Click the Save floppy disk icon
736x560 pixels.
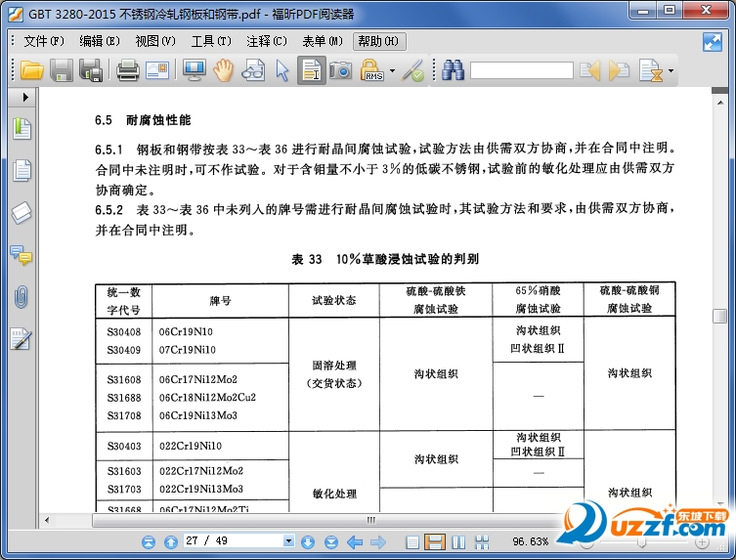61,70
